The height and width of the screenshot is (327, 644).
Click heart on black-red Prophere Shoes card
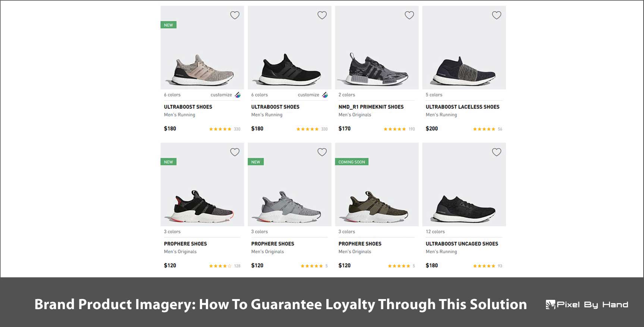coord(235,152)
